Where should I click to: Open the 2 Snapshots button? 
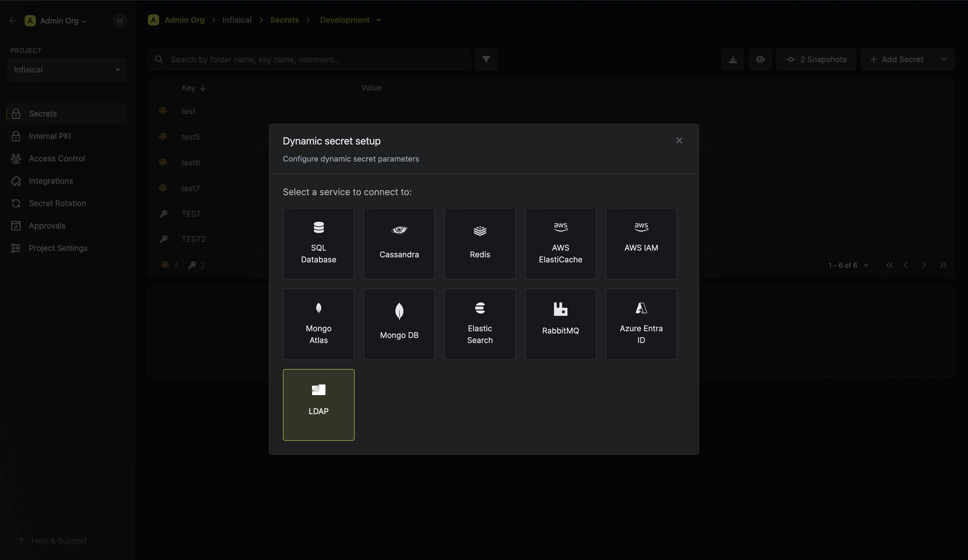816,60
